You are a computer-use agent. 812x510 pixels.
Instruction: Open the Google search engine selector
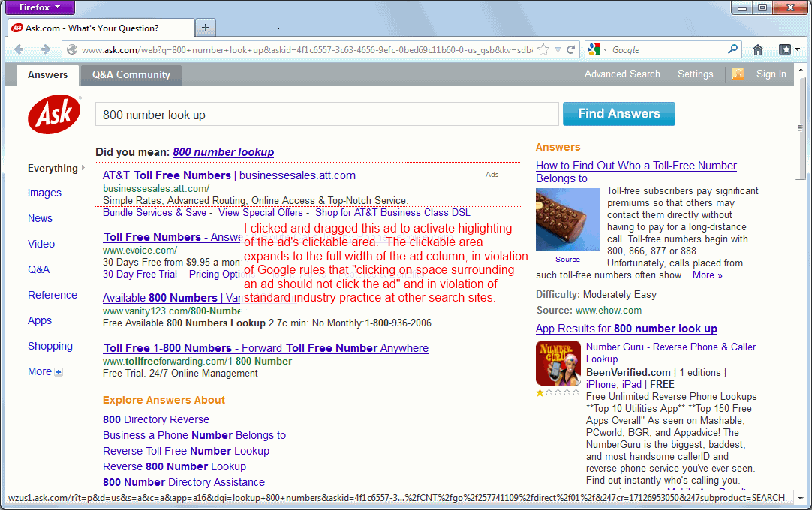[x=597, y=49]
